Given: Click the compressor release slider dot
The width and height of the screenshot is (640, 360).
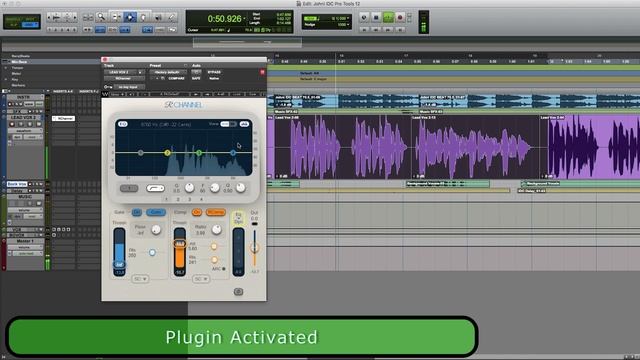Looking at the screenshot, I should click(x=214, y=260).
